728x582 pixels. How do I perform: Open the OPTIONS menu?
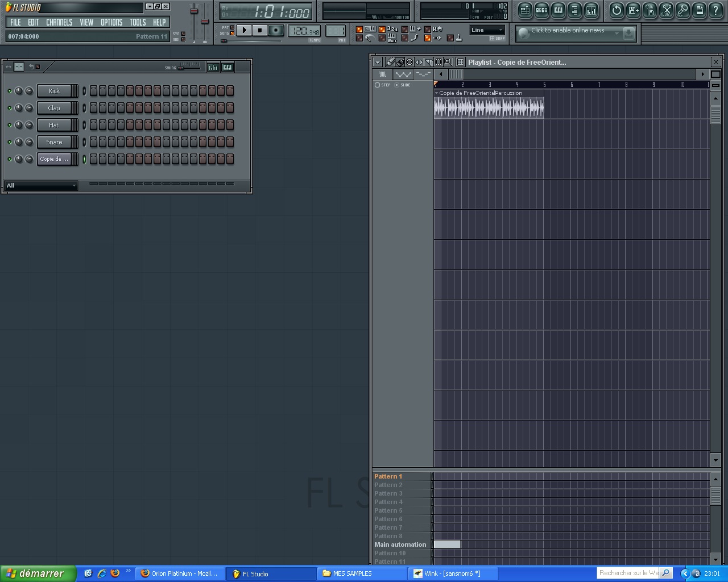coord(111,22)
